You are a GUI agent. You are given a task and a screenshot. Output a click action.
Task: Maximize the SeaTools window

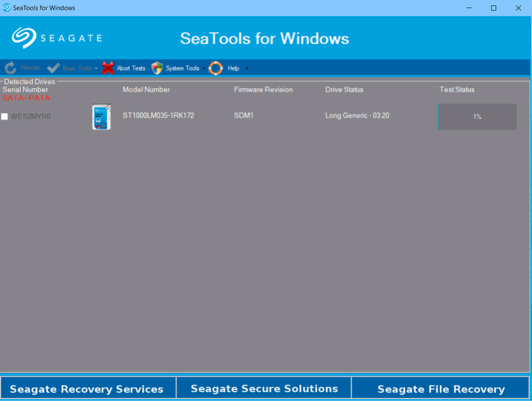494,8
